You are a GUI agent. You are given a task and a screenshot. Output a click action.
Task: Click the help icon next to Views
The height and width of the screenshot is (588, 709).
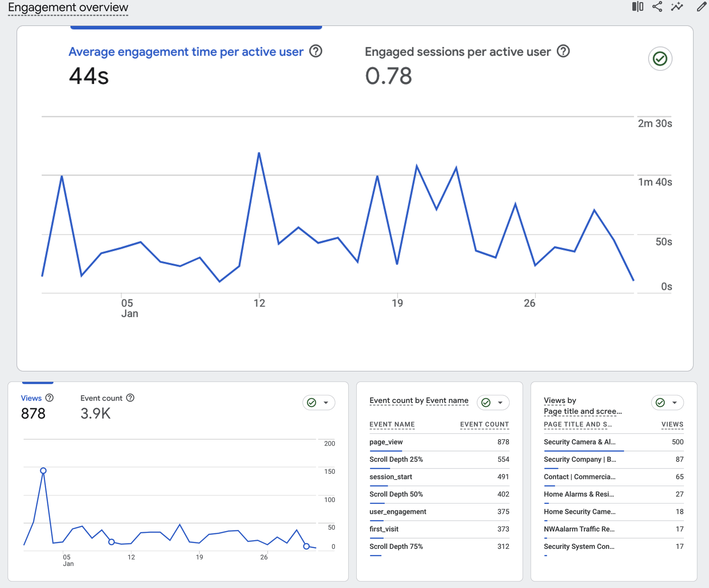tap(49, 398)
